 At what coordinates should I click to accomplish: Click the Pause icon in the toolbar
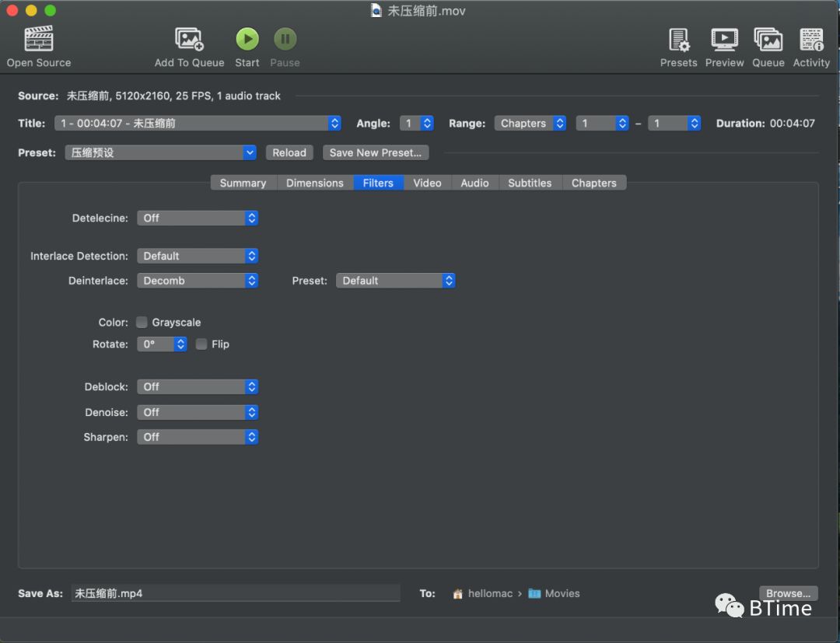(x=285, y=39)
